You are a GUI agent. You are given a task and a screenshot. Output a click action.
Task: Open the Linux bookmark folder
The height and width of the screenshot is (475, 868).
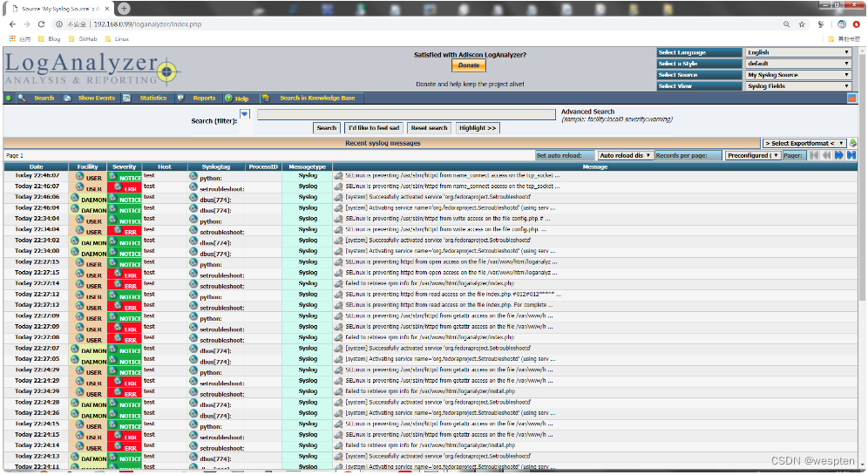pos(117,38)
